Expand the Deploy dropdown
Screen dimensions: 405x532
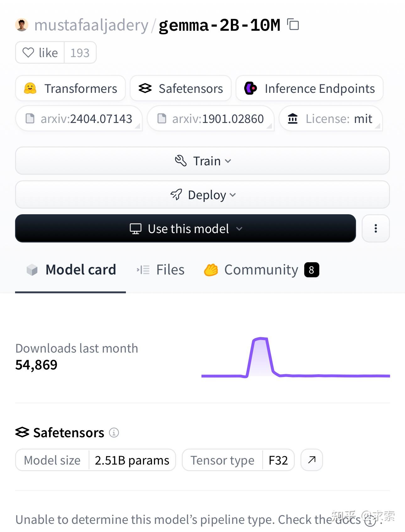point(202,195)
